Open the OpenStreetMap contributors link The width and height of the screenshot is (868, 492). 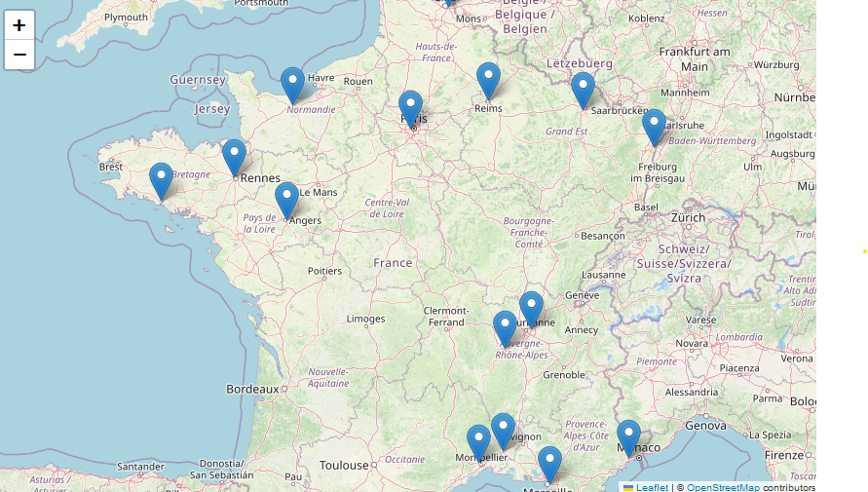tap(724, 487)
